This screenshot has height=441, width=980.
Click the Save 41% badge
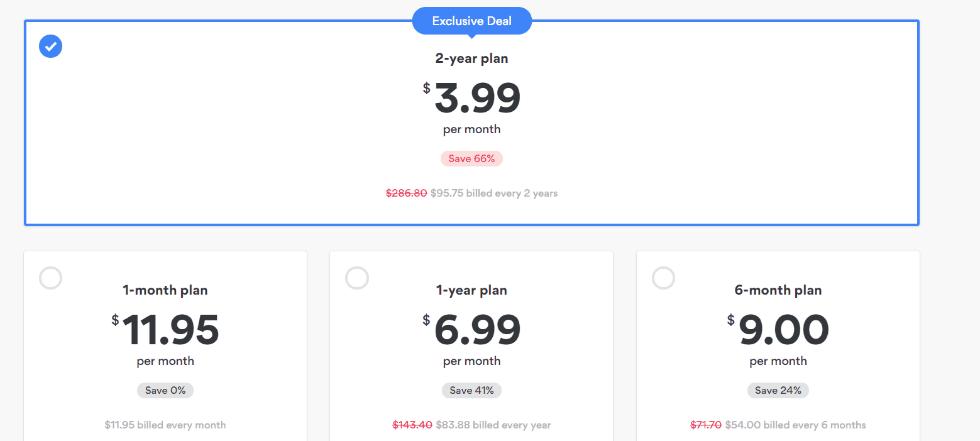coord(471,390)
